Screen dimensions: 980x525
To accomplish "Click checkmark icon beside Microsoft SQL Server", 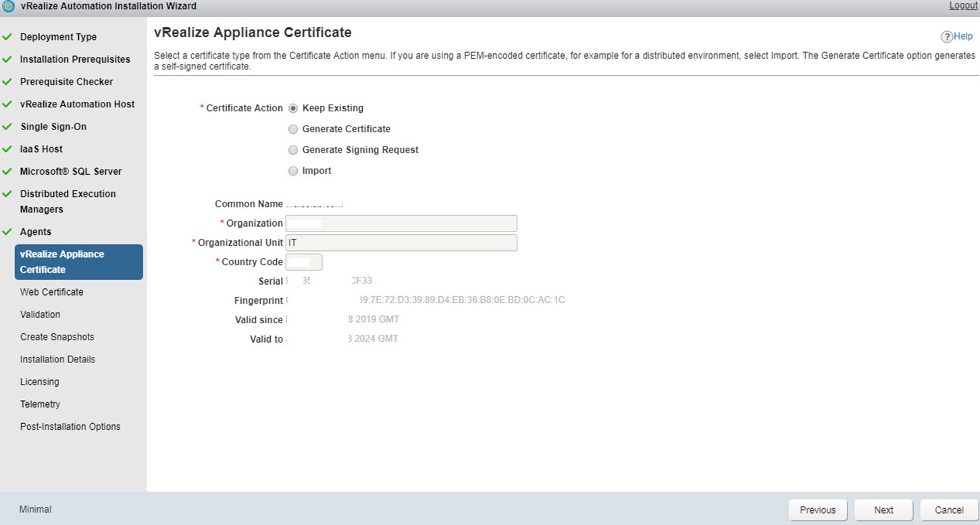I will [7, 171].
